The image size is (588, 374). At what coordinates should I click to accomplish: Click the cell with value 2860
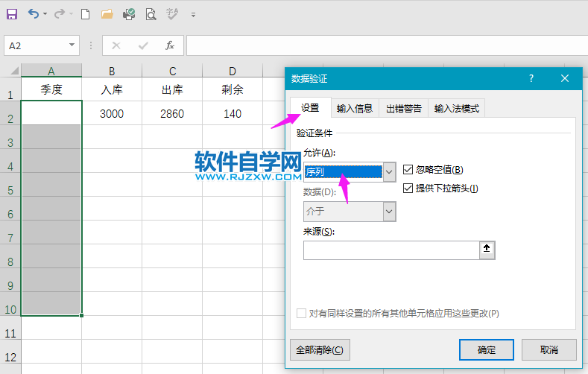[x=172, y=113]
